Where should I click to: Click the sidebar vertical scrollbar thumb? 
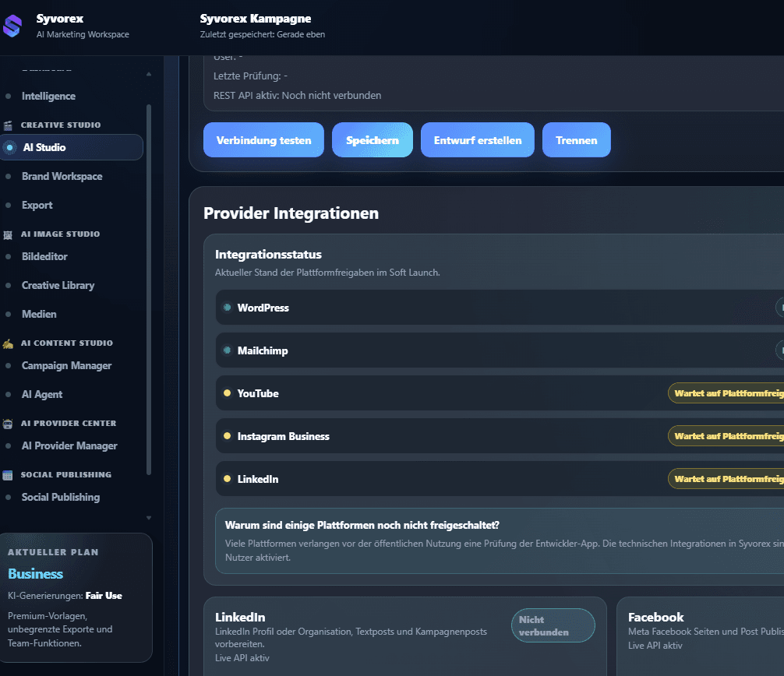(149, 290)
